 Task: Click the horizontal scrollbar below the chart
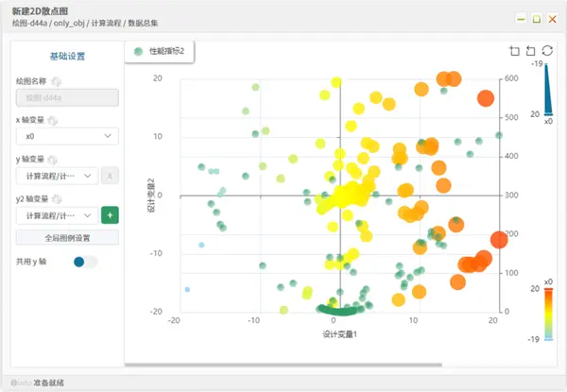283,365
